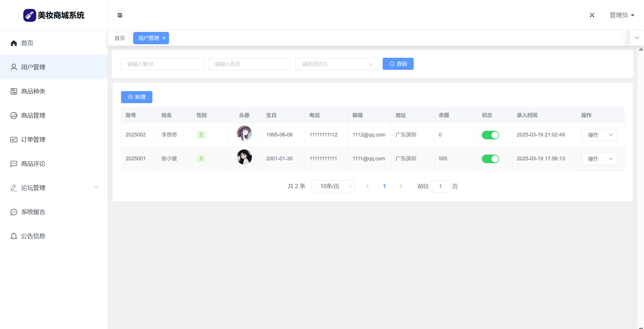644x329 pixels.
Task: Open the 10条/页 page size selector
Action: click(x=333, y=186)
